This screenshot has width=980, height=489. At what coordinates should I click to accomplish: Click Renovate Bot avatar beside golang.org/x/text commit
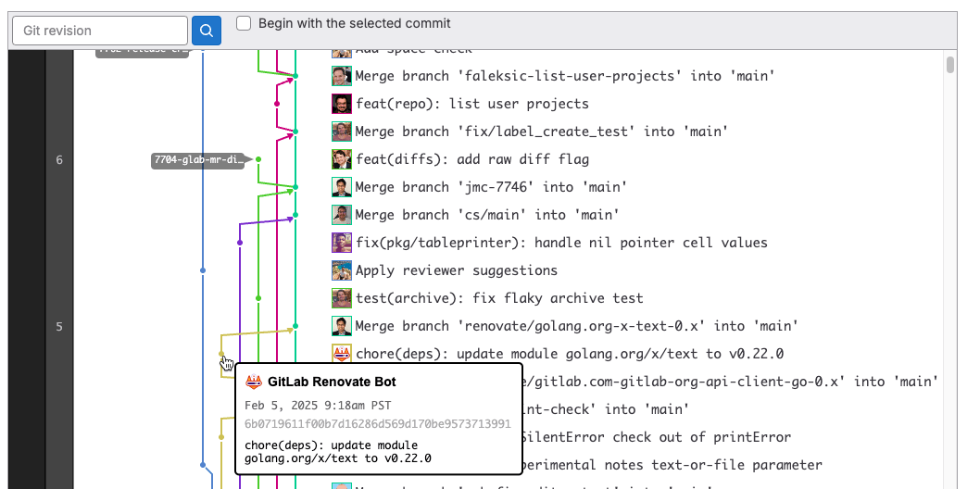341,354
